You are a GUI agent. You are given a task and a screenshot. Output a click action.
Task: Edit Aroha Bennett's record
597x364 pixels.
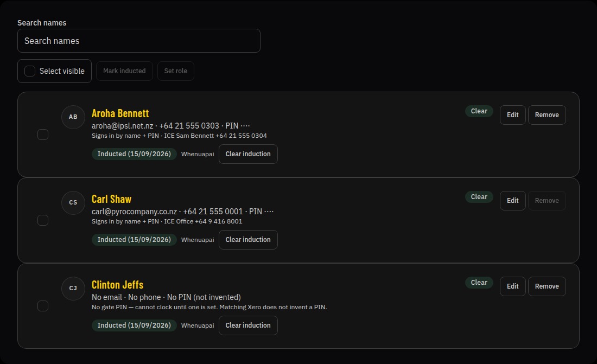coord(512,115)
